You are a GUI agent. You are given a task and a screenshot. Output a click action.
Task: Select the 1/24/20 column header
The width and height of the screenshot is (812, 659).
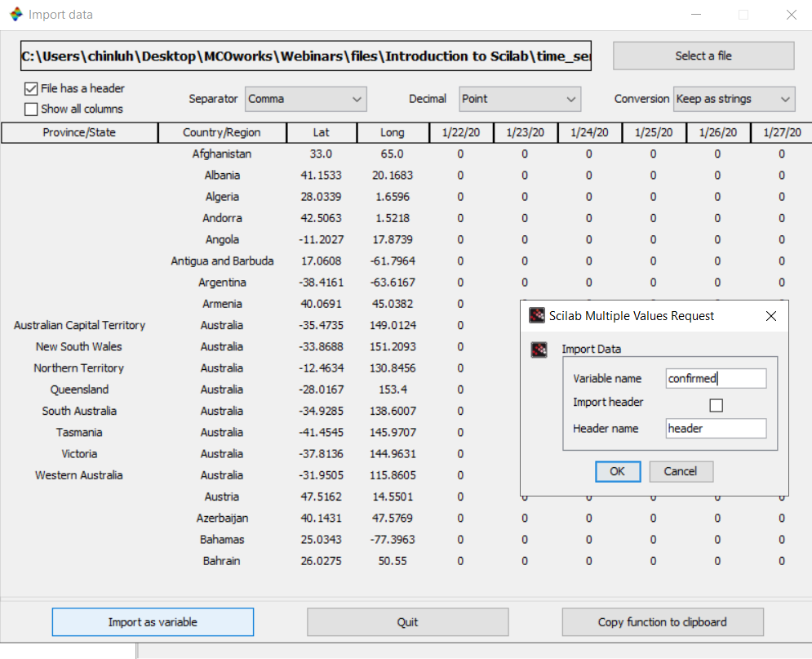click(589, 132)
